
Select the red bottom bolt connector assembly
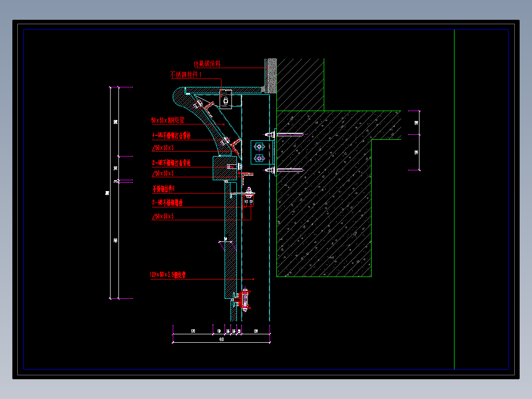[x=245, y=300]
